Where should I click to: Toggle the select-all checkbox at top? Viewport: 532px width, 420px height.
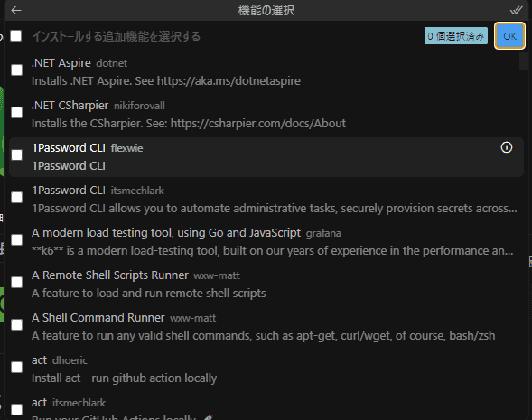tap(16, 35)
